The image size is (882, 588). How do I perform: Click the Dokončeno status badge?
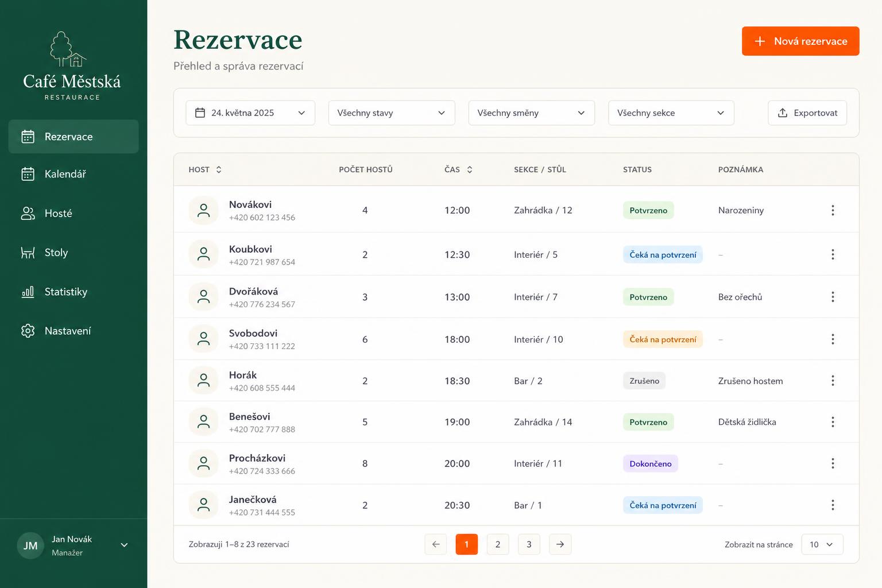pyautogui.click(x=651, y=463)
